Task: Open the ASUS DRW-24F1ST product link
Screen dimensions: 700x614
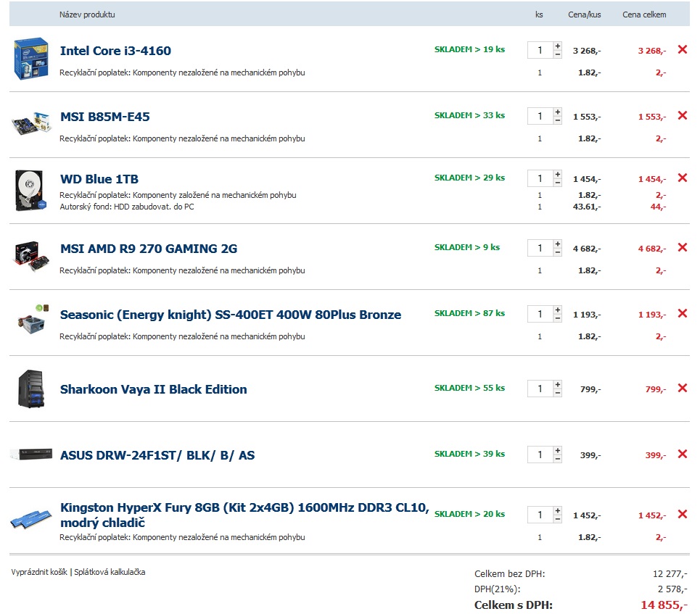Action: point(157,455)
